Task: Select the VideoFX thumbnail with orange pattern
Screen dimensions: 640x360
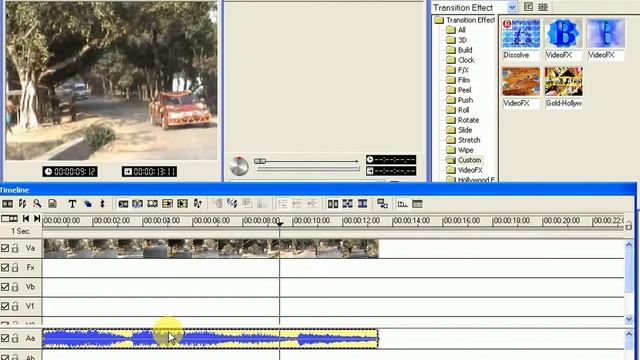Action: pyautogui.click(x=521, y=82)
